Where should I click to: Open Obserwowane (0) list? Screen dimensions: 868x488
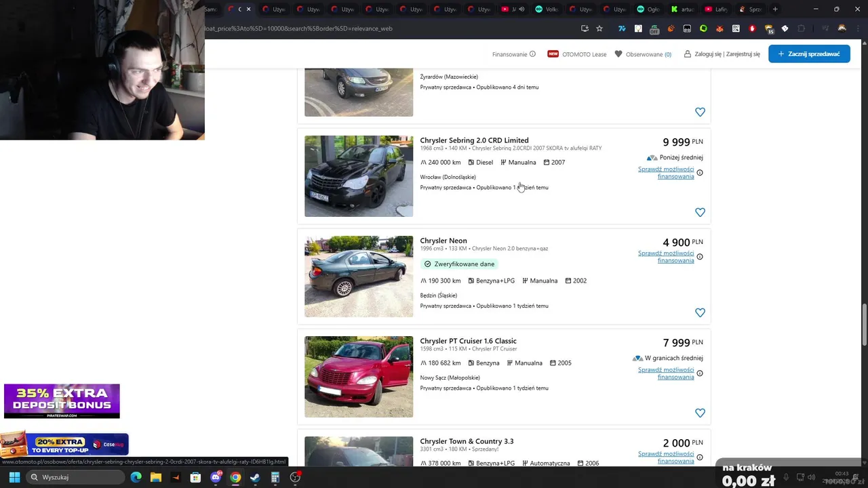[x=643, y=54]
